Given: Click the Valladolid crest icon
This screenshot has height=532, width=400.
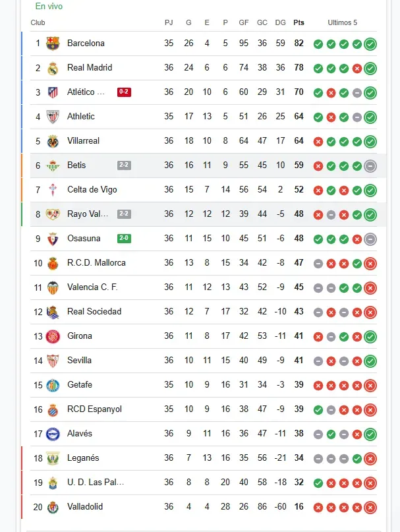Looking at the screenshot, I should [x=53, y=507].
